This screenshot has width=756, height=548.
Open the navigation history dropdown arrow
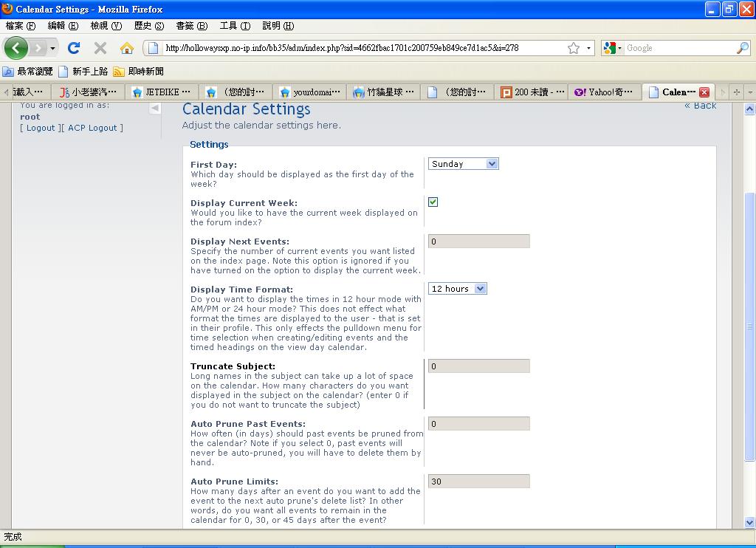point(52,48)
